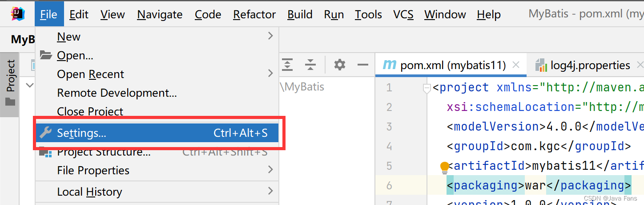Open the Refactor menu
This screenshot has width=644, height=205.
[254, 14]
